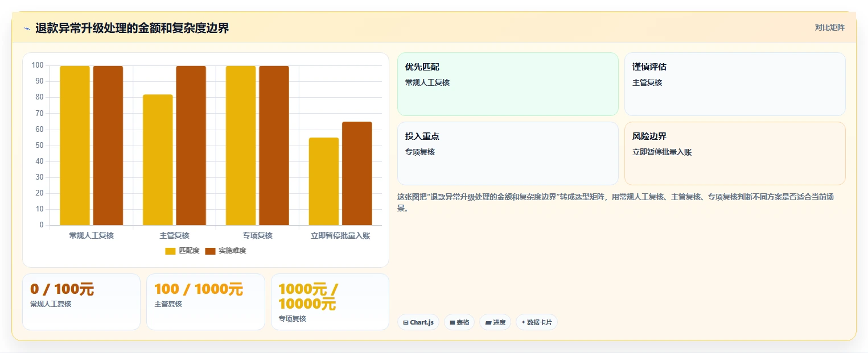This screenshot has height=353, width=868.
Task: Click 主管复核 text in 谨慎评估 card
Action: tap(647, 82)
